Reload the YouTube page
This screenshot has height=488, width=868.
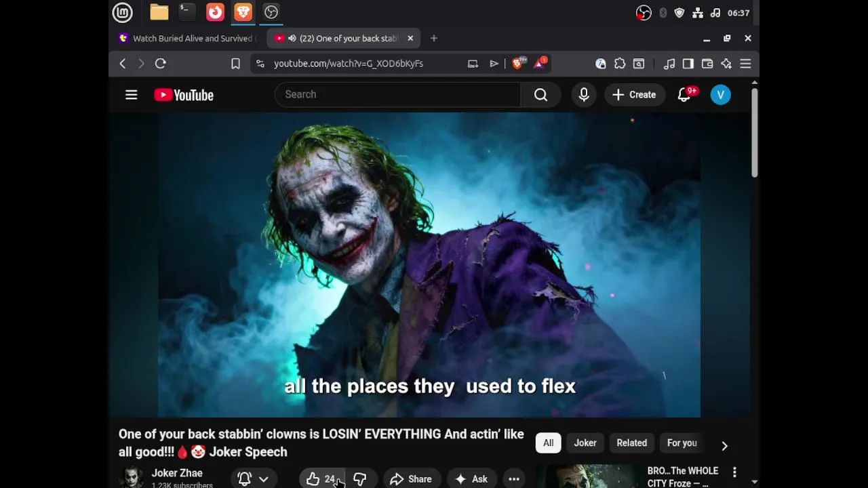(x=161, y=64)
